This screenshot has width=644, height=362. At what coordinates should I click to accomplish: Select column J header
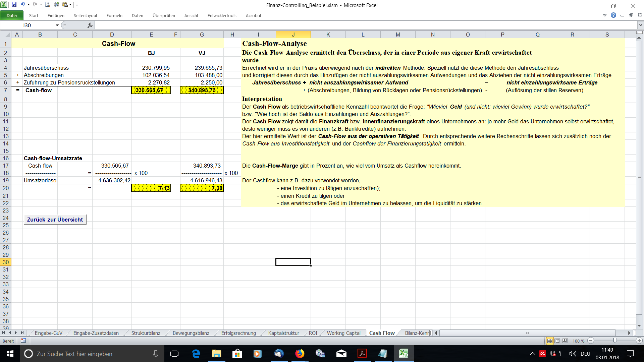(x=293, y=35)
